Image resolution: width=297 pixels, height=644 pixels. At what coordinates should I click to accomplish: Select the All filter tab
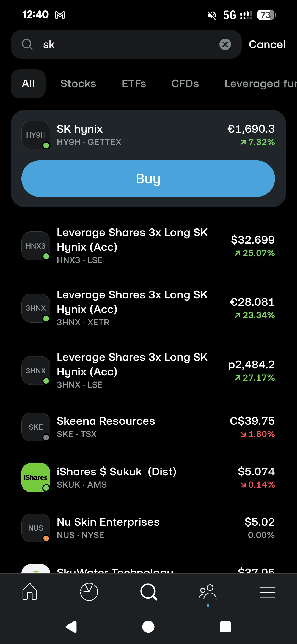pos(28,84)
